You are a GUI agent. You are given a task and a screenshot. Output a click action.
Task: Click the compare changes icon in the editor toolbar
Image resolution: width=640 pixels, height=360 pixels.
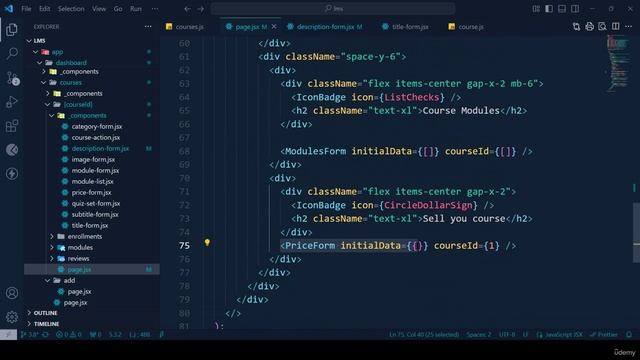[576, 27]
